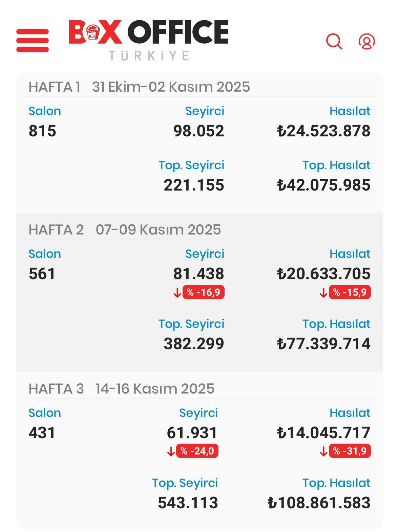The width and height of the screenshot is (399, 532).
Task: Click Hafta 3 revenue ₺14.045.717
Action: (323, 433)
